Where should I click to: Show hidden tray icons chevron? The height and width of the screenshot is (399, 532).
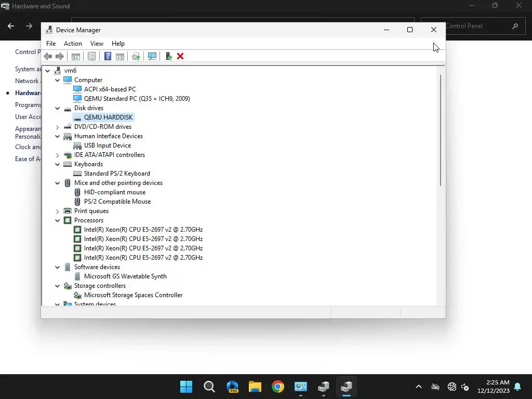419,387
